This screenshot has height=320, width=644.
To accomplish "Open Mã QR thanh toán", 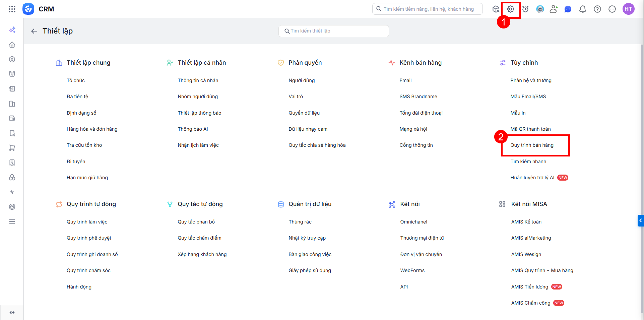I will point(530,129).
